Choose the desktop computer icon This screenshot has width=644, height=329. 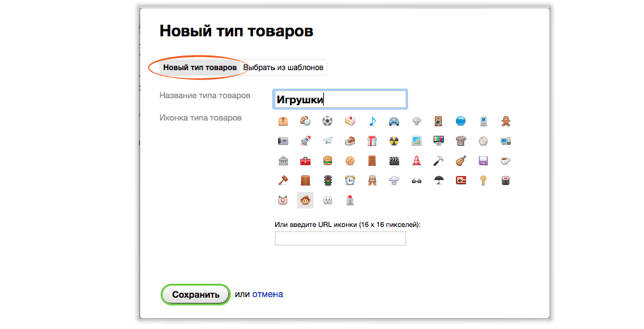coord(506,141)
